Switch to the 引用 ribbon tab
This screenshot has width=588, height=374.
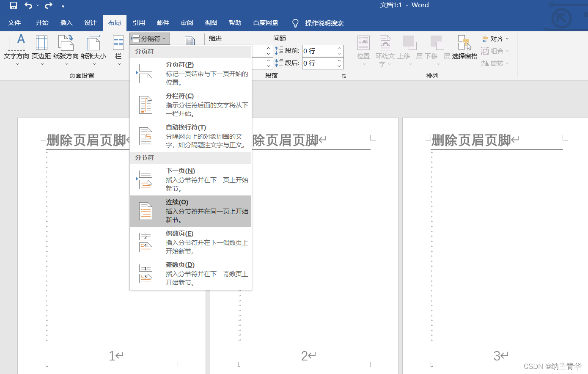[139, 23]
